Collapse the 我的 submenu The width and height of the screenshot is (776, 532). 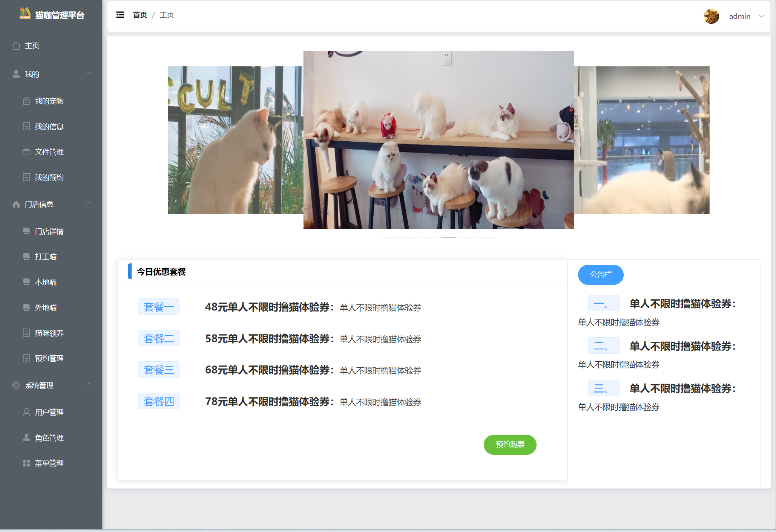click(x=89, y=73)
